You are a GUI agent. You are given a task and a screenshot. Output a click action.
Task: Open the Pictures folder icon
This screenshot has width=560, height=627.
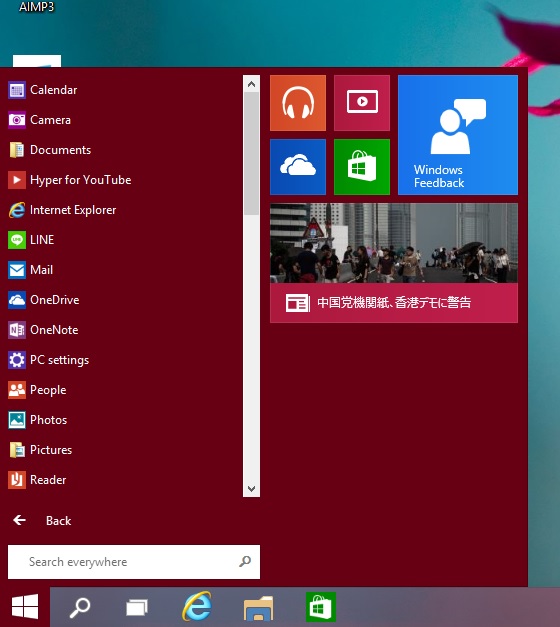(17, 450)
